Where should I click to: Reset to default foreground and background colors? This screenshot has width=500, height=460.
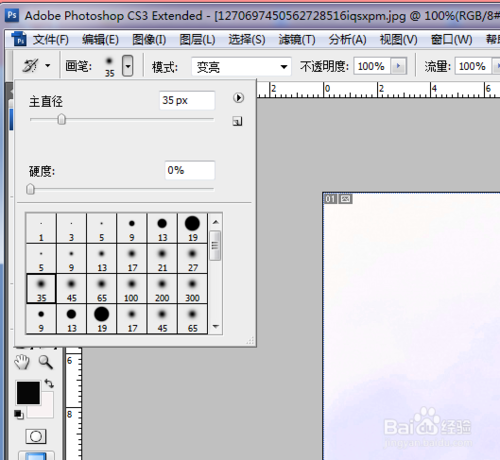pyautogui.click(x=19, y=414)
